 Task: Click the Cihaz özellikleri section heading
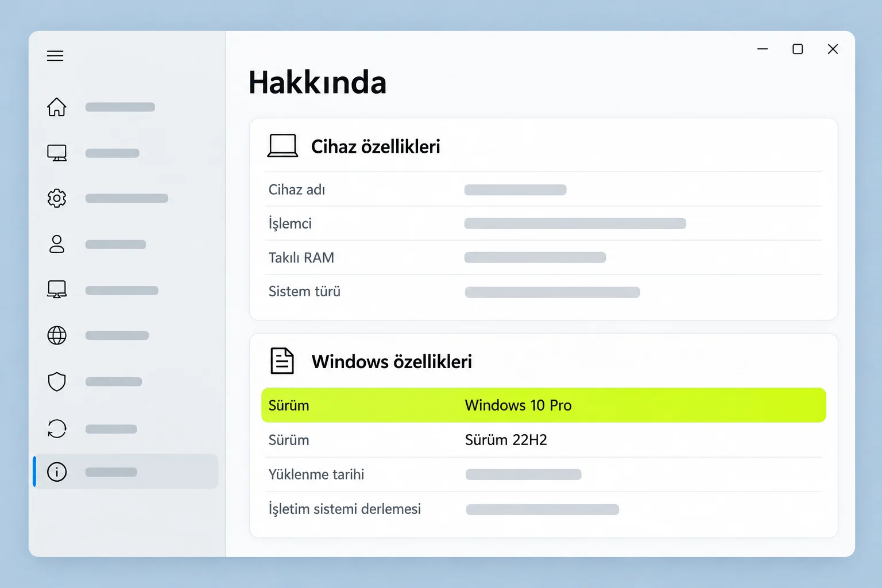376,146
